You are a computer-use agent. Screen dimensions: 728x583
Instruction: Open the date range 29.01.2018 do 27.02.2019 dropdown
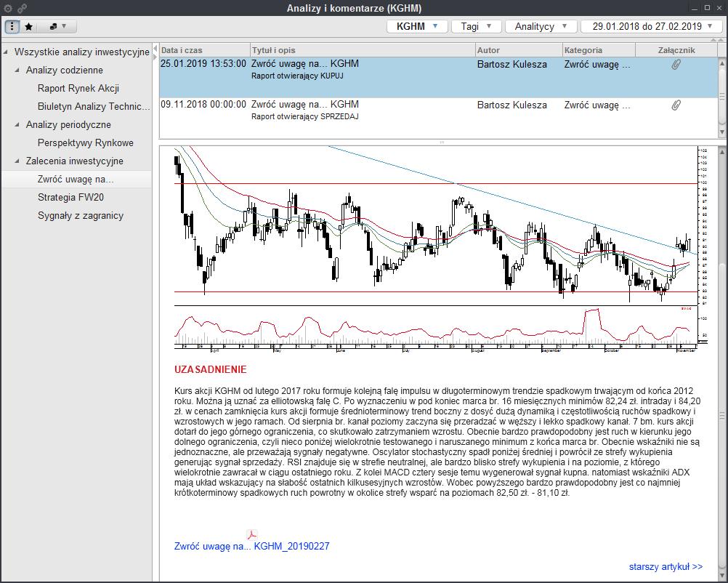[652, 26]
